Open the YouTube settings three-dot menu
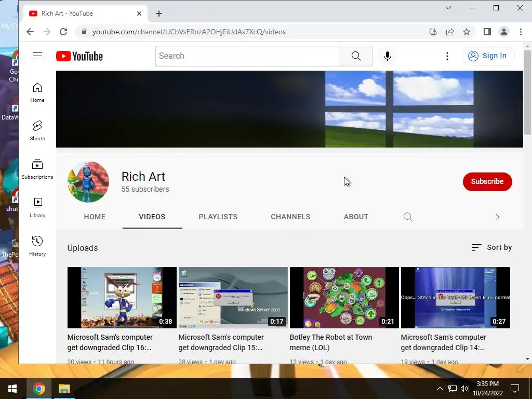The width and height of the screenshot is (532, 399). tap(447, 56)
